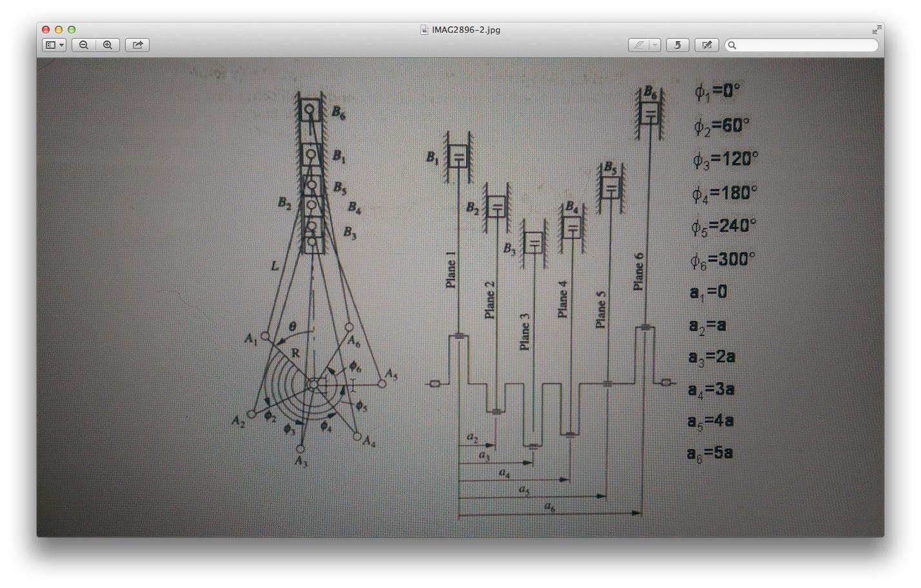Click the text "φ1=0°"
This screenshot has height=588, width=921.
pyautogui.click(x=717, y=92)
